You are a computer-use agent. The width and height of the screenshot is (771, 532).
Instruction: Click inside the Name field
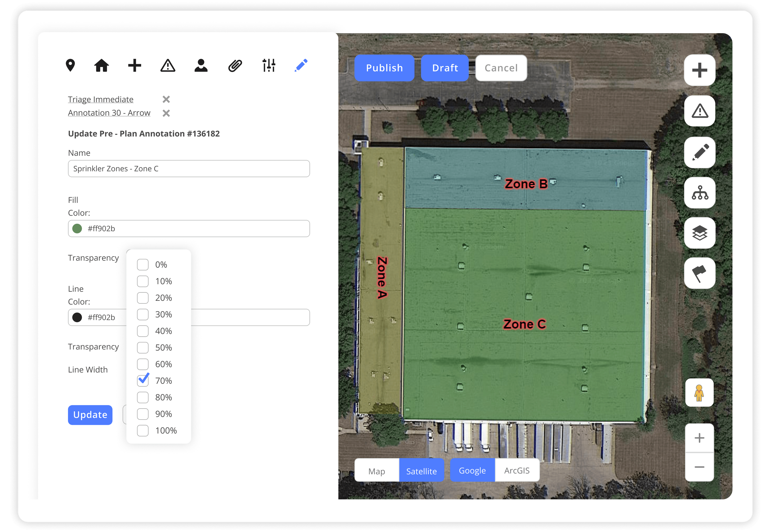click(188, 168)
